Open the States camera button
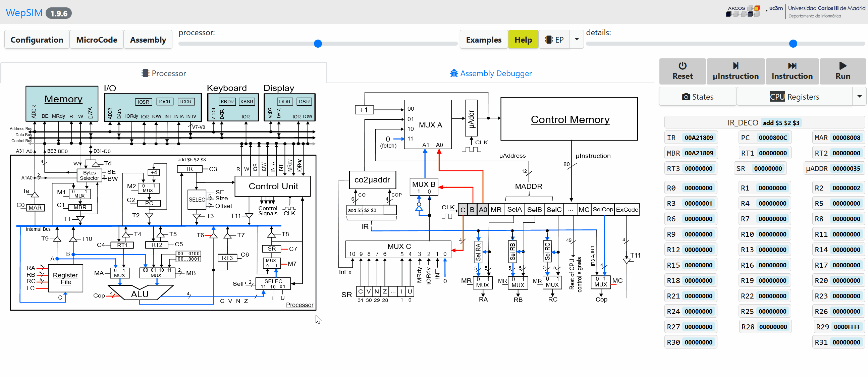 pos(698,97)
